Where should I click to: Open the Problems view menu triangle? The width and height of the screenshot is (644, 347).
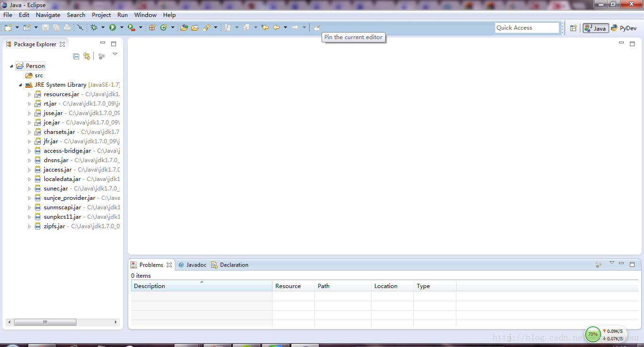pos(611,263)
